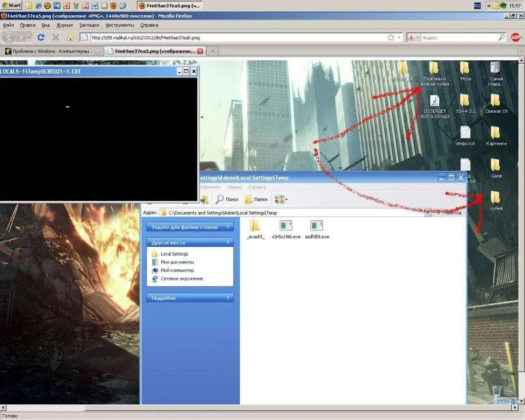Image resolution: width=525 pixels, height=420 pixels.
Task: Open the Firefox home page icon
Action: point(70,37)
